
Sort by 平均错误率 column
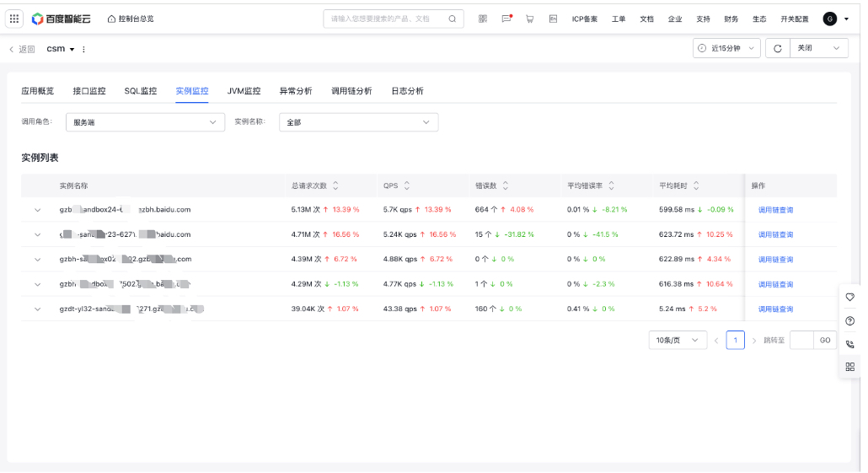(612, 185)
